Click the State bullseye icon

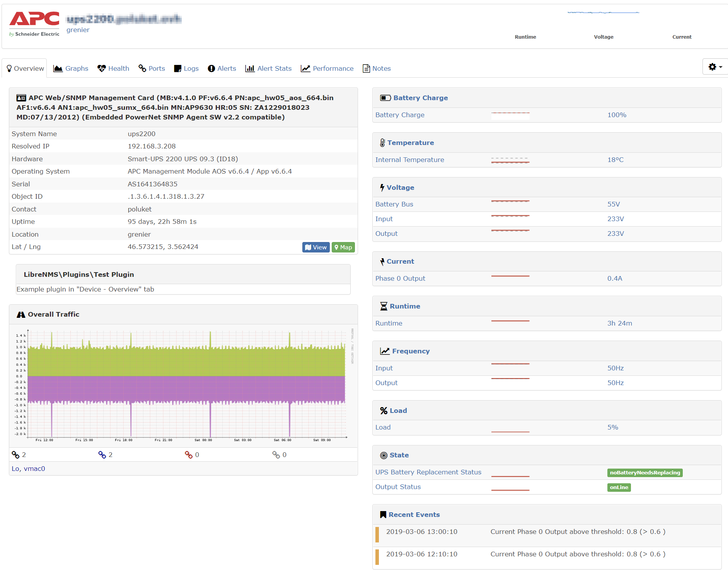click(x=384, y=455)
